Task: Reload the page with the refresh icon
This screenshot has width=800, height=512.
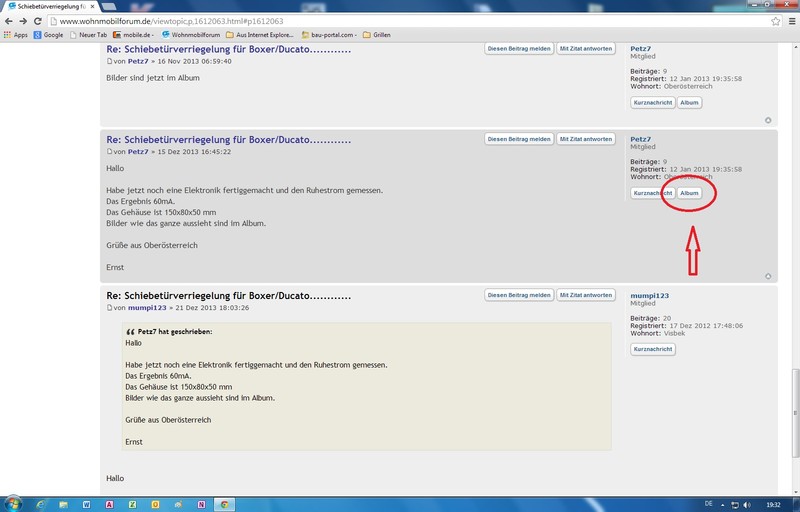Action: [x=37, y=20]
